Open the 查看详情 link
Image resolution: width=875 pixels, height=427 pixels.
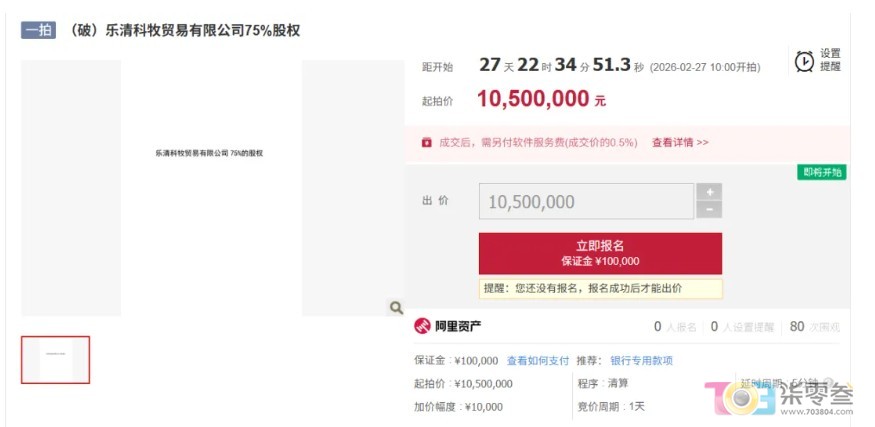coord(680,142)
